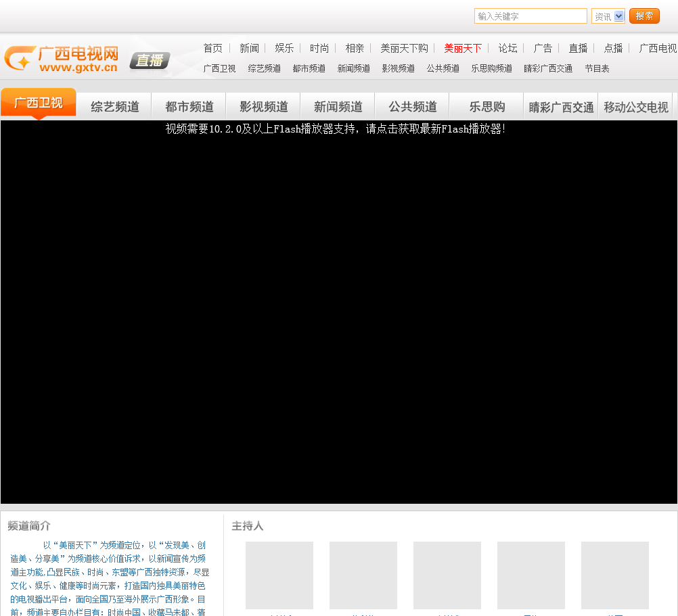Focus the 输入关键字 search field
The image size is (678, 616).
pos(530,16)
